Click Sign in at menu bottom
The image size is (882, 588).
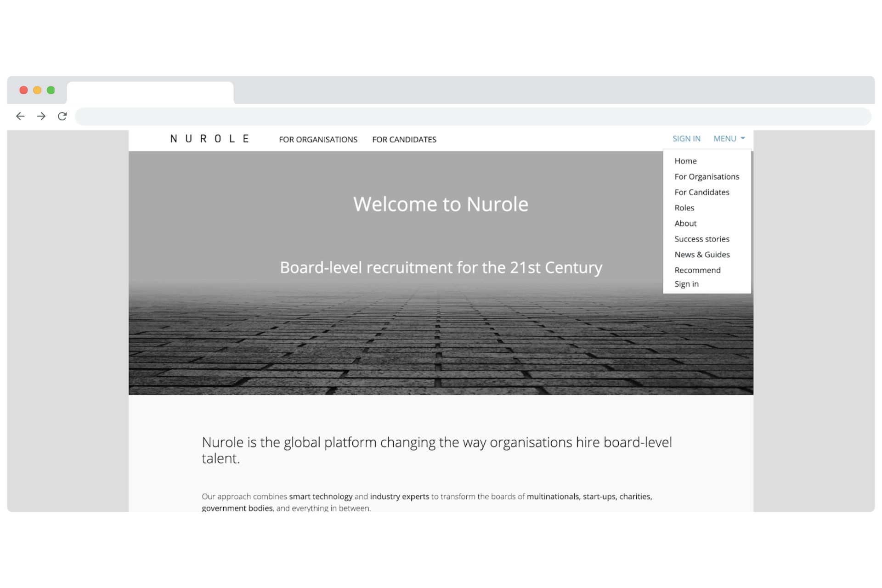(x=686, y=284)
